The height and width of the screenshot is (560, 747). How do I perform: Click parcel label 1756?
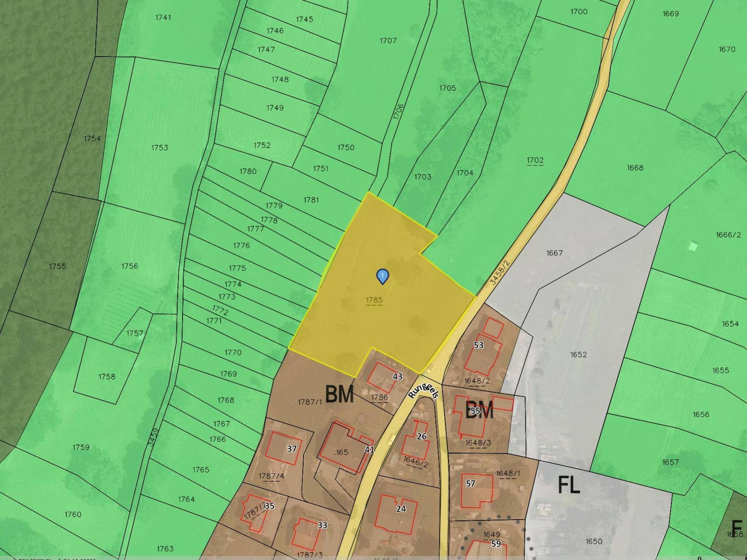pos(130,266)
